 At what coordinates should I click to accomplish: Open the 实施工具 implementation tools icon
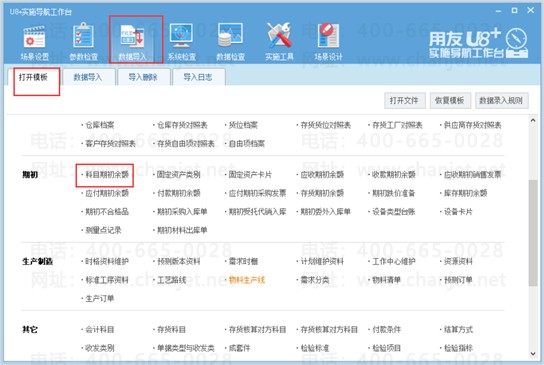[279, 41]
